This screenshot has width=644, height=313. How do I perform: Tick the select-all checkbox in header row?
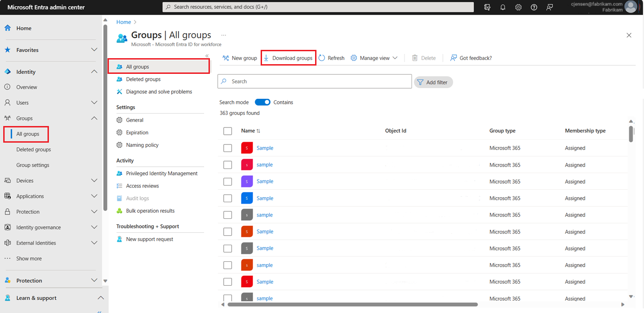tap(227, 131)
